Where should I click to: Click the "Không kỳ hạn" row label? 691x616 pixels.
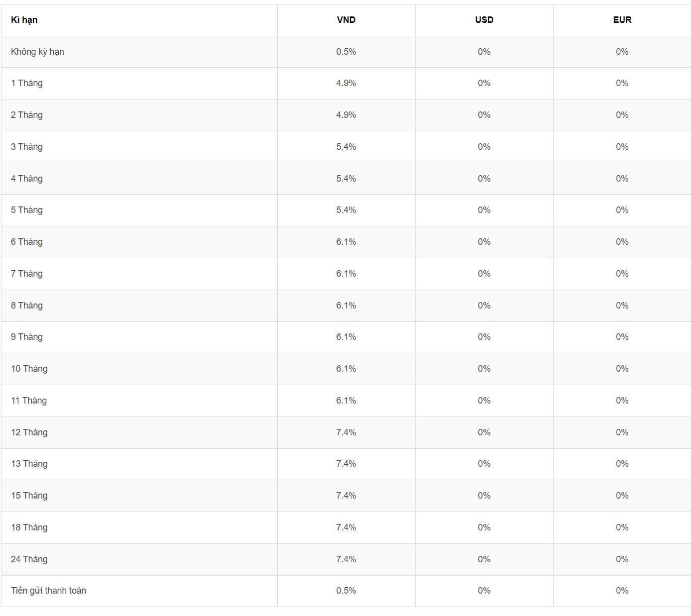click(37, 52)
